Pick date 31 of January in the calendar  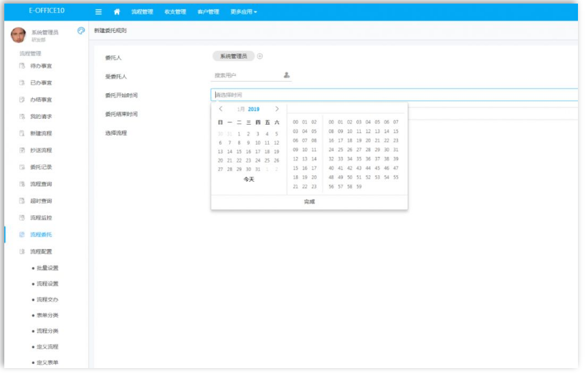(x=257, y=169)
